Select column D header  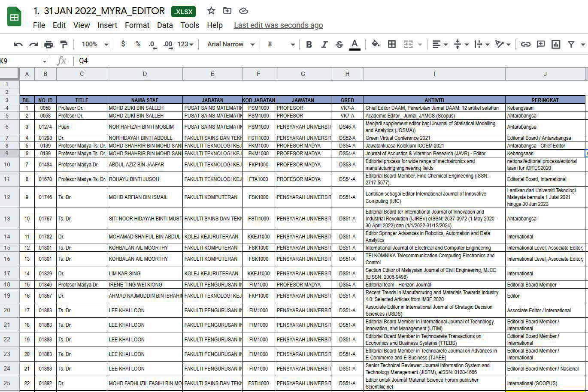(x=145, y=74)
